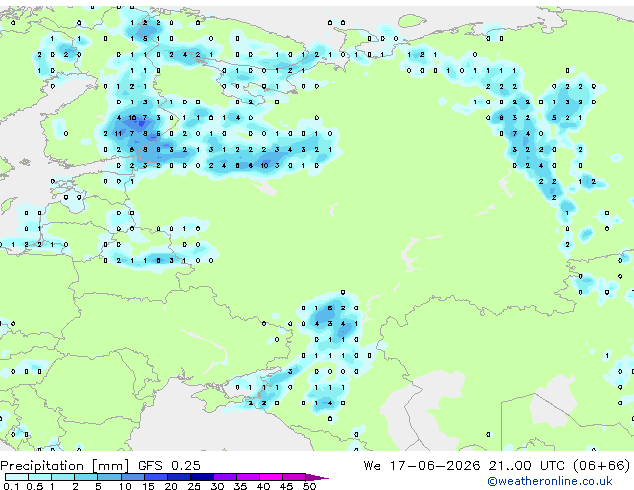The height and width of the screenshot is (490, 634).
Task: Click the '45' legend scale label
Action: pos(286,486)
